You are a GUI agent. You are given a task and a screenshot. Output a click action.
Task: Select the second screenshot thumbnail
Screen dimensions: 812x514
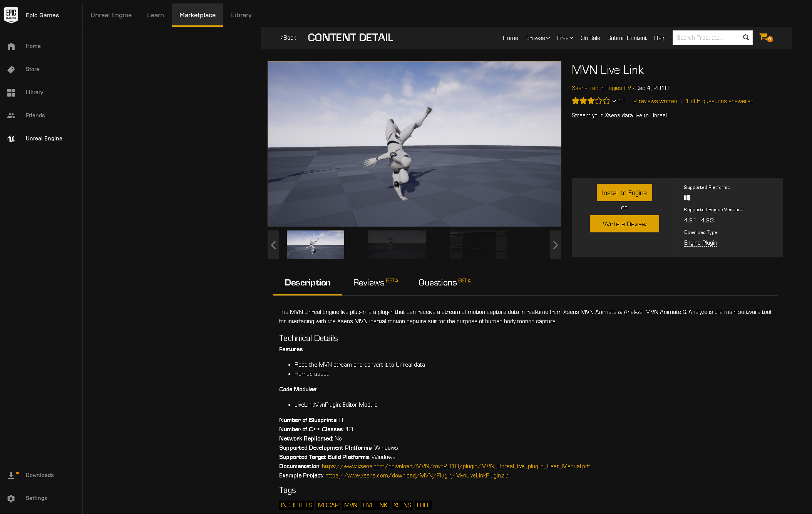pos(397,245)
